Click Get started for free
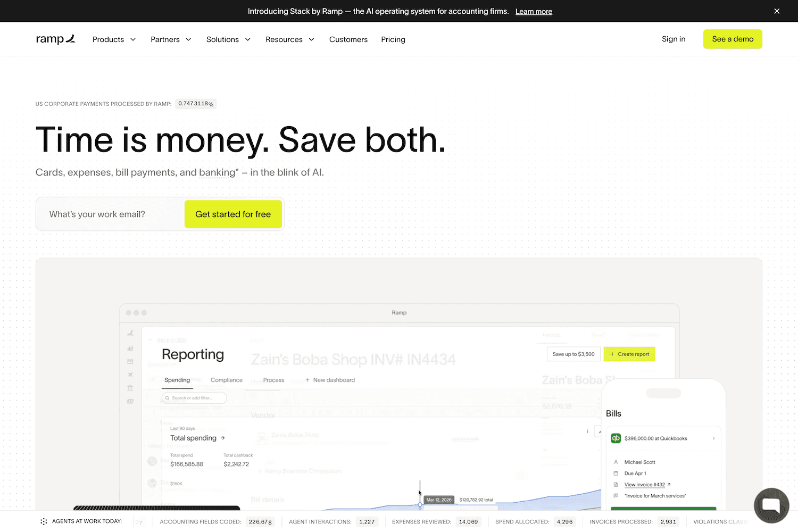 [x=233, y=214]
